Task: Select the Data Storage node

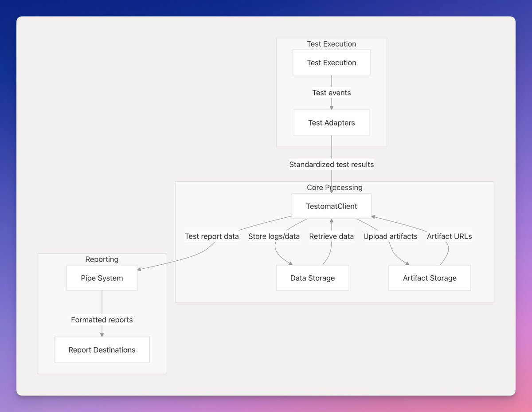Action: [x=313, y=278]
